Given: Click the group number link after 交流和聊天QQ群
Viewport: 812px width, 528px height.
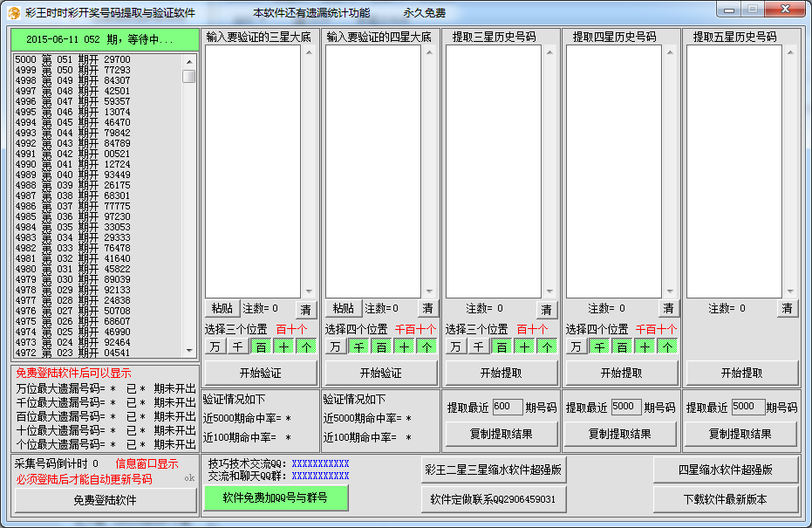Looking at the screenshot, I should click(320, 476).
